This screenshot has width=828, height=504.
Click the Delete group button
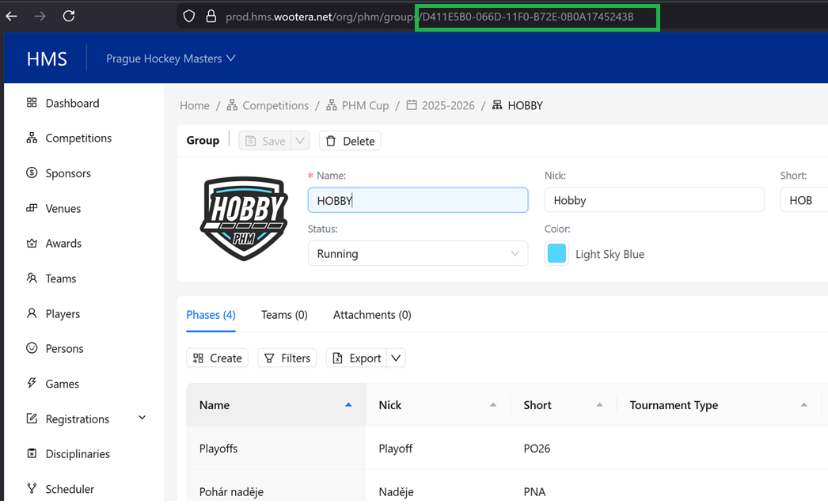350,141
